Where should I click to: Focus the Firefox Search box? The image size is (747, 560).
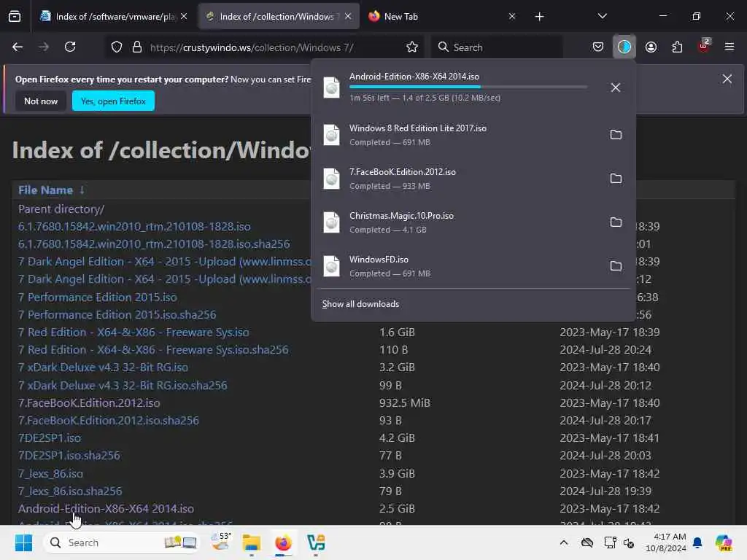(498, 47)
